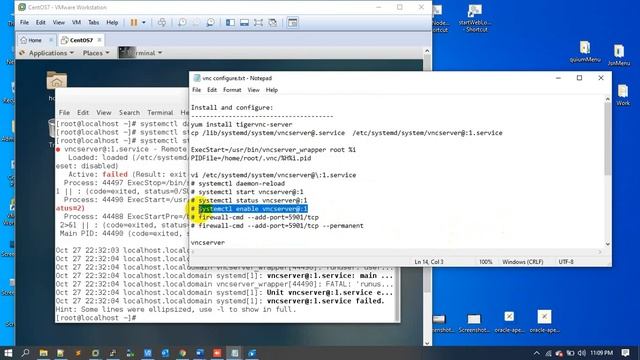
Task: Open Word from the taskbar
Action: pos(200,353)
